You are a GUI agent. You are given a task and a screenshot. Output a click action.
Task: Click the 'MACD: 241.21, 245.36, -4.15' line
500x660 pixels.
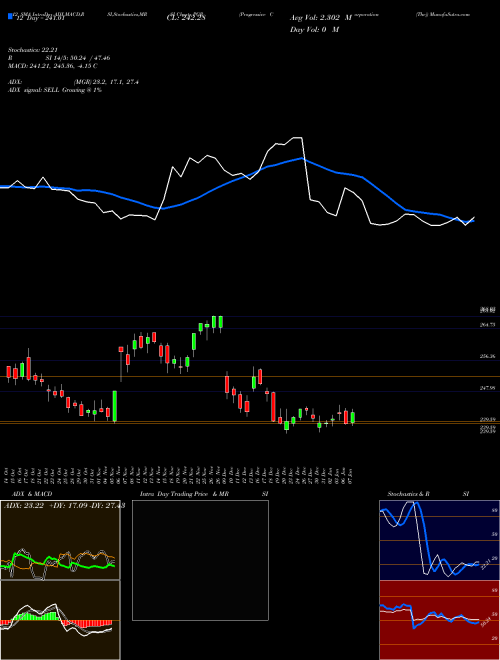coord(53,66)
